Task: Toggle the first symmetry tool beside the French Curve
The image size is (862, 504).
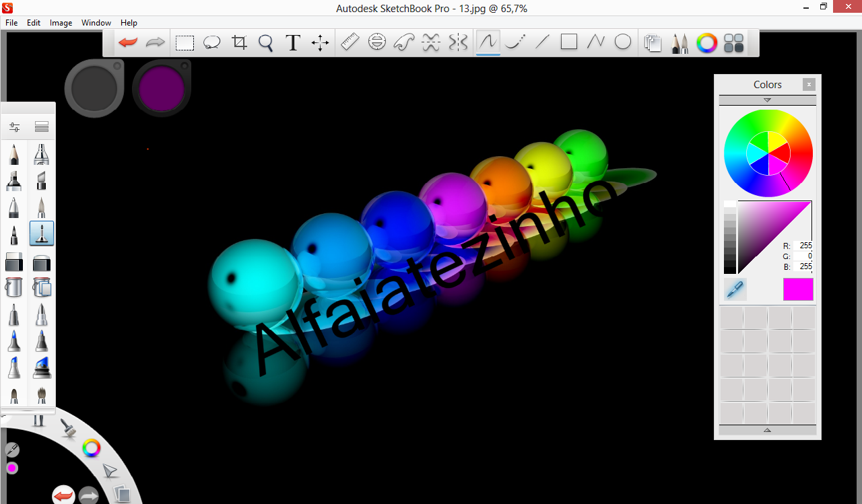Action: [x=431, y=42]
